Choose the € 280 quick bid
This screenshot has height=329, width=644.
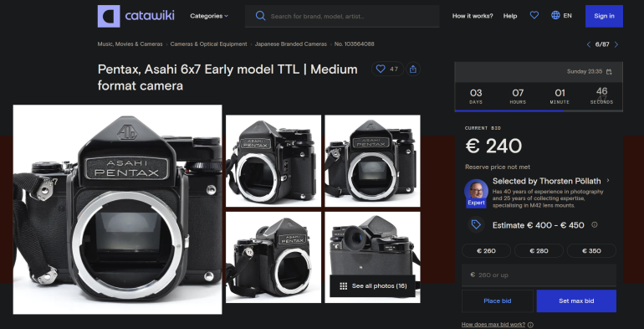tap(539, 251)
